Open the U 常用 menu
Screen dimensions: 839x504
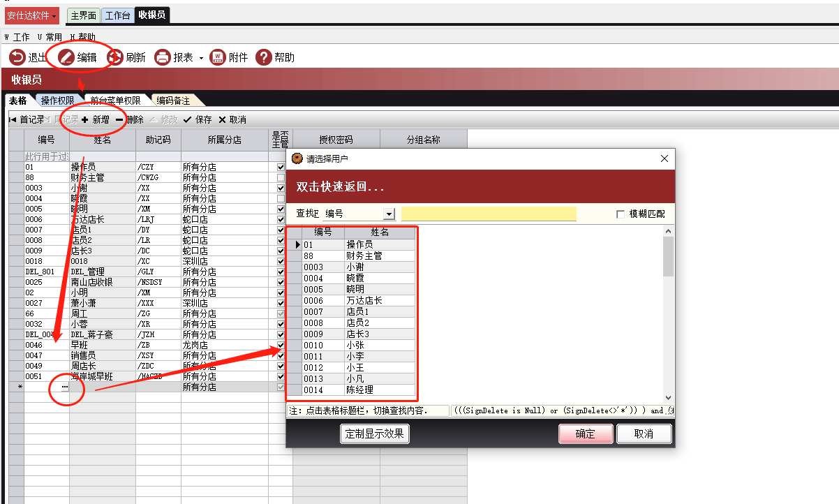(x=50, y=37)
